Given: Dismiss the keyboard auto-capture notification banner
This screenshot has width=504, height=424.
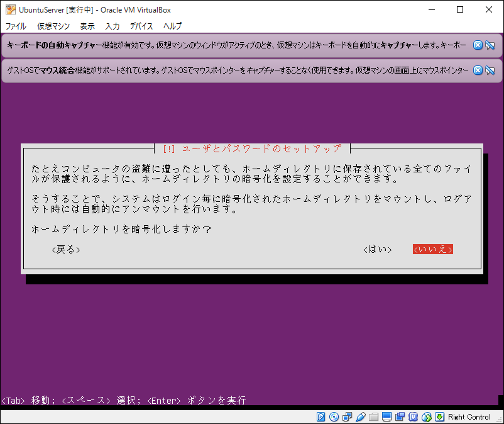Looking at the screenshot, I should coord(476,45).
